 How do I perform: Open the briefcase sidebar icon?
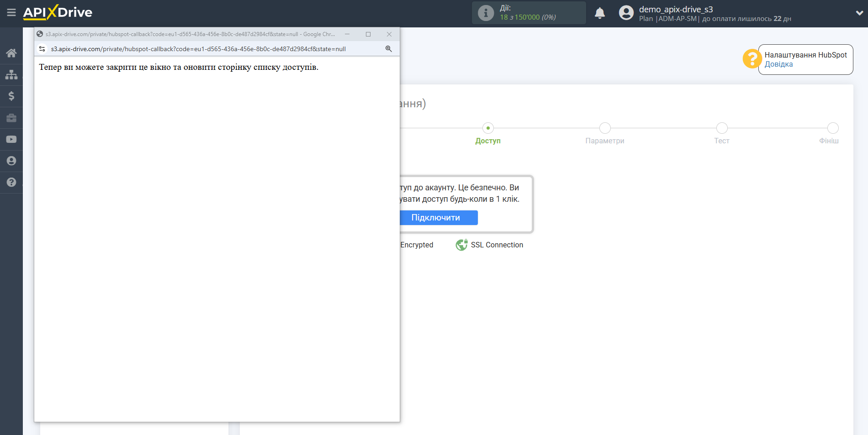point(11,118)
